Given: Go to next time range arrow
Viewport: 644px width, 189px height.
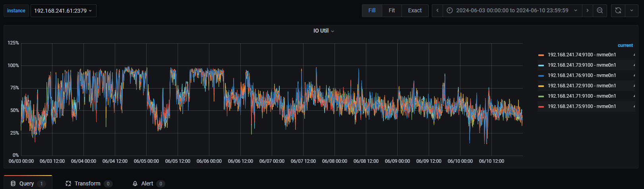Looking at the screenshot, I should click(588, 11).
